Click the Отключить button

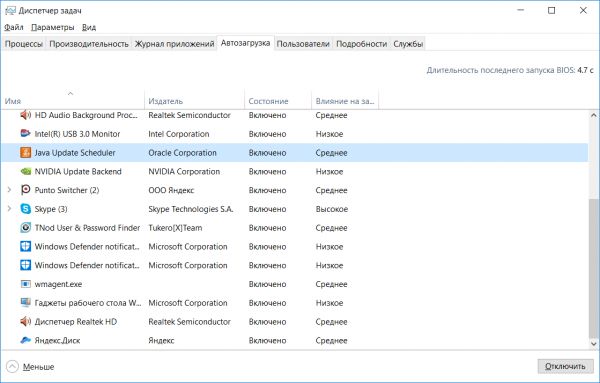565,367
